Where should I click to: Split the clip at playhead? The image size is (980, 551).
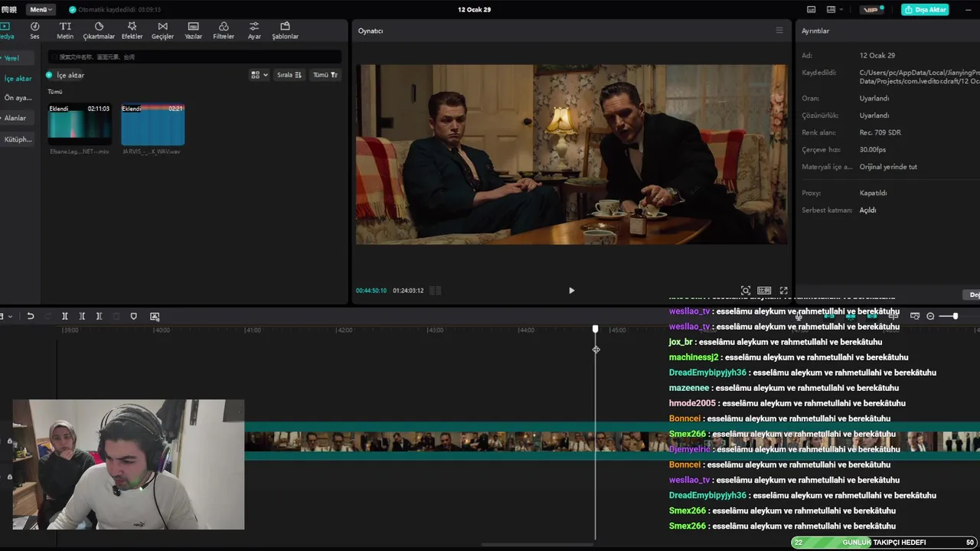(x=65, y=316)
